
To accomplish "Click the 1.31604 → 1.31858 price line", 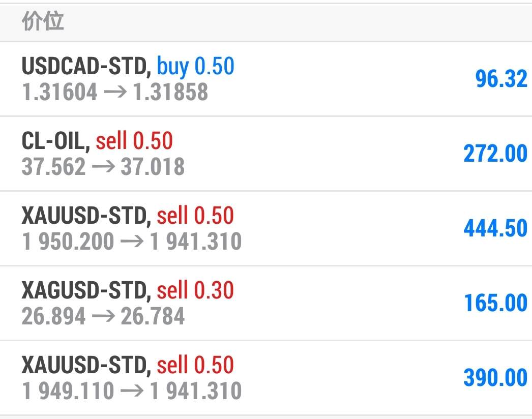I will tap(115, 92).
